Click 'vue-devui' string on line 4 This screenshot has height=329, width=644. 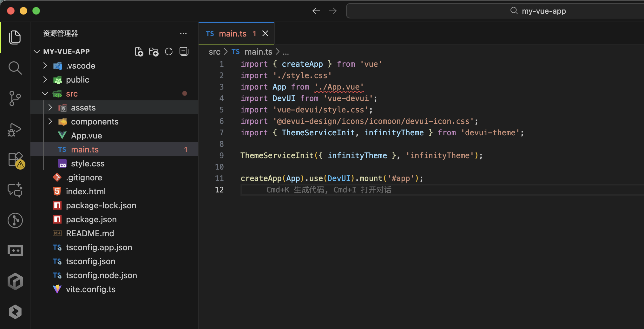[348, 98]
